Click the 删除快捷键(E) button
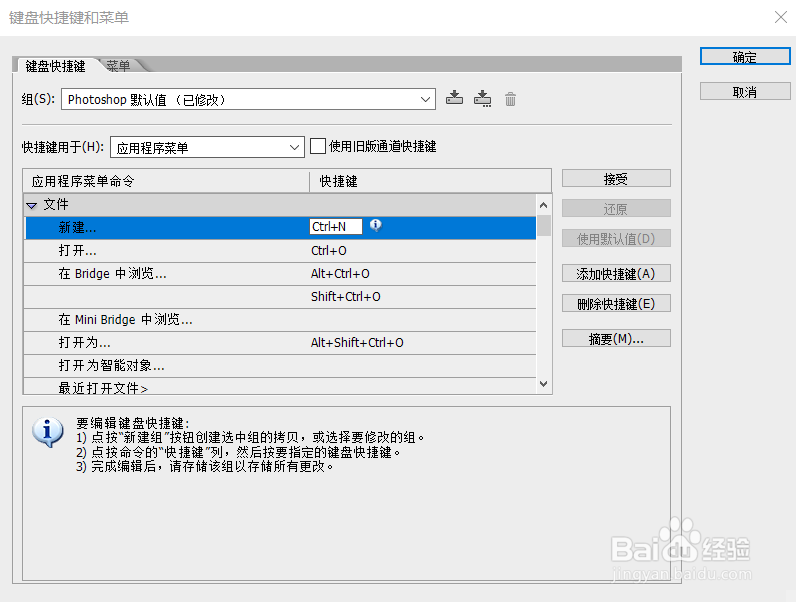This screenshot has width=796, height=602. tap(616, 304)
